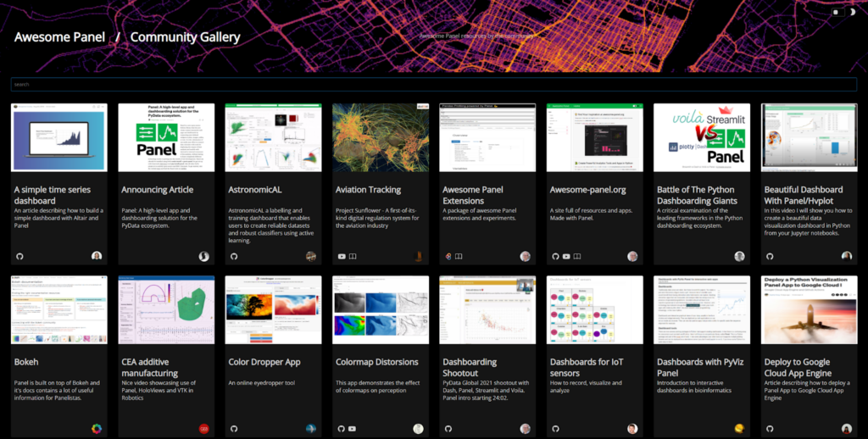The width and height of the screenshot is (868, 439).
Task: Click YouTube icon on Awesome-panel.org card
Action: click(567, 256)
